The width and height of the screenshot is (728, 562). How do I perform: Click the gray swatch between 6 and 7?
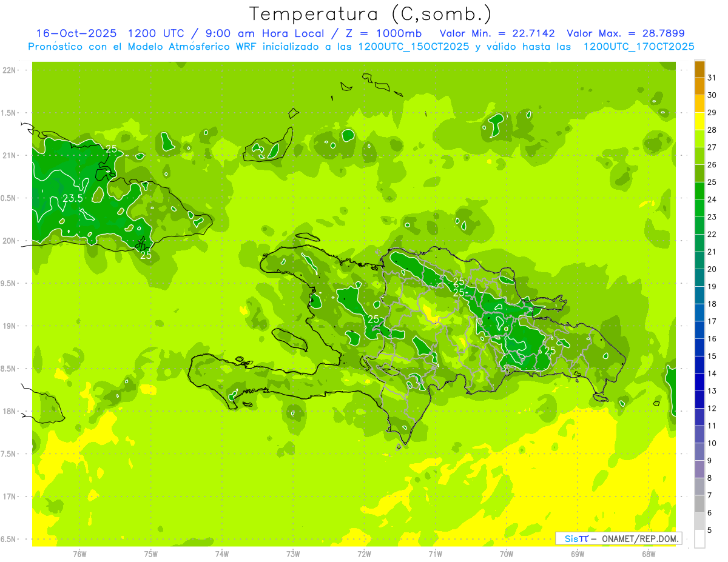coord(699,504)
